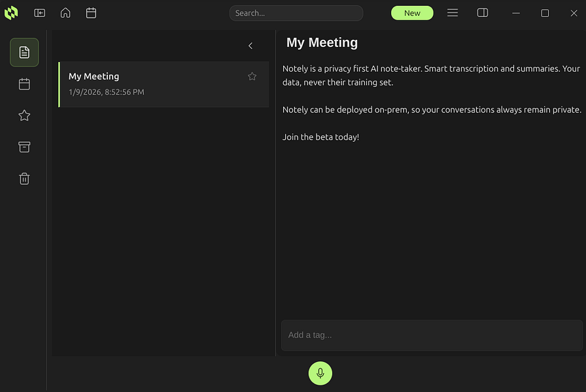Maximize the Notely window
Image resolution: width=586 pixels, height=392 pixels.
545,13
